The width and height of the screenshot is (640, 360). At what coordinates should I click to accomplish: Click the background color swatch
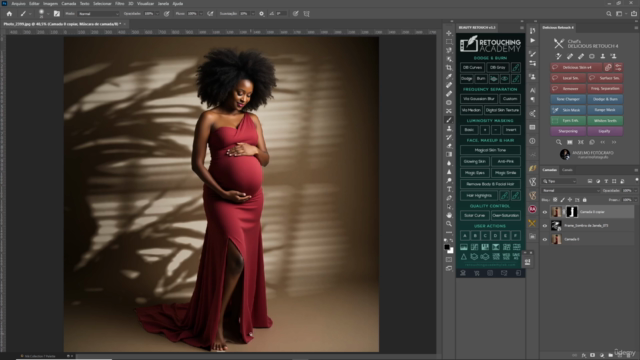coord(451,251)
